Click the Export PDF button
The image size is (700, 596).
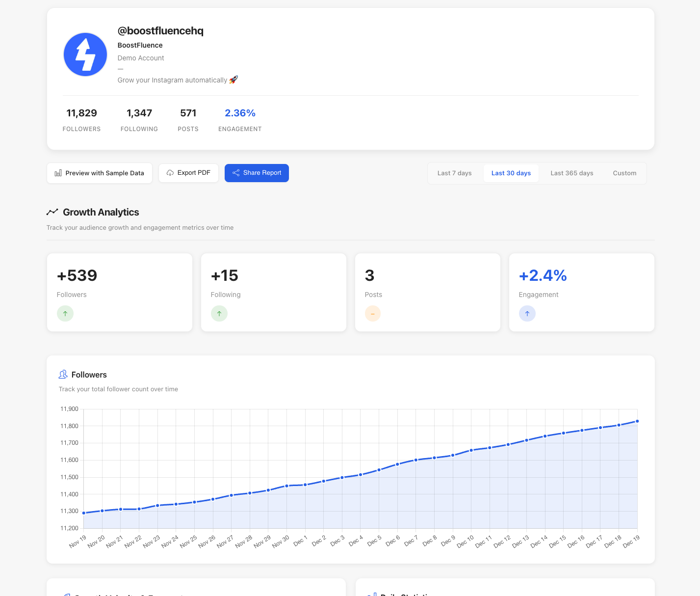[x=188, y=173]
